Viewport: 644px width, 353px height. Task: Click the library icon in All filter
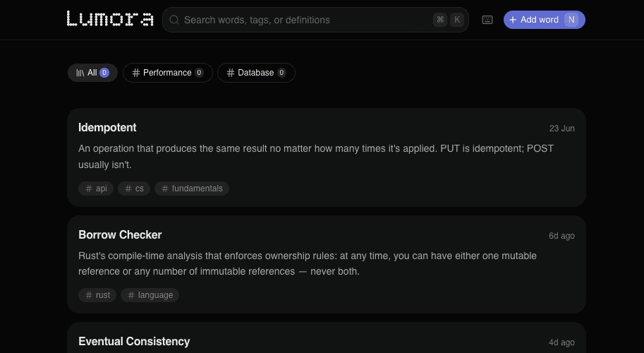point(80,73)
